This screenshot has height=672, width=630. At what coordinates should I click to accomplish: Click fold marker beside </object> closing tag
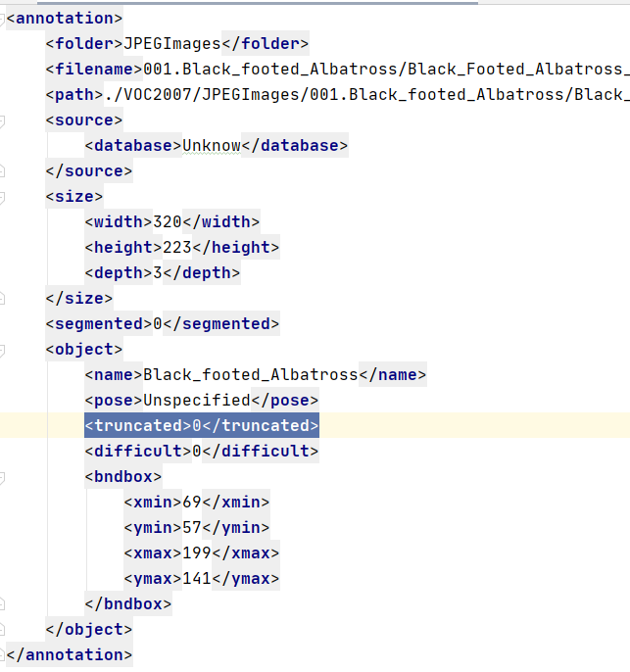pyautogui.click(x=2, y=630)
